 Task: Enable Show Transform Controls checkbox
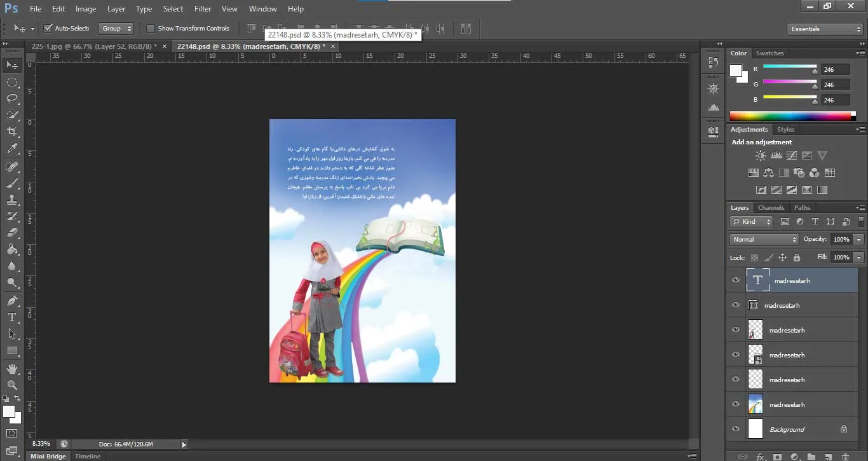151,29
